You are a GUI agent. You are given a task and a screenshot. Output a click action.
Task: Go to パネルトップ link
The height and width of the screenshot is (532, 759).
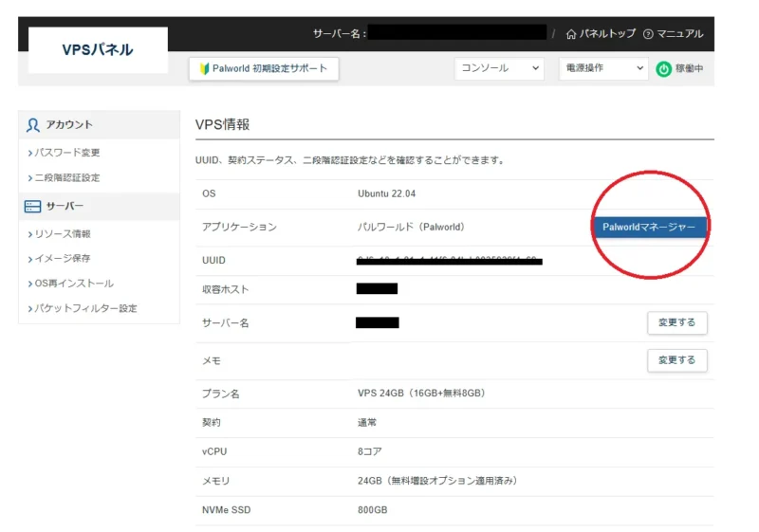tap(607, 33)
